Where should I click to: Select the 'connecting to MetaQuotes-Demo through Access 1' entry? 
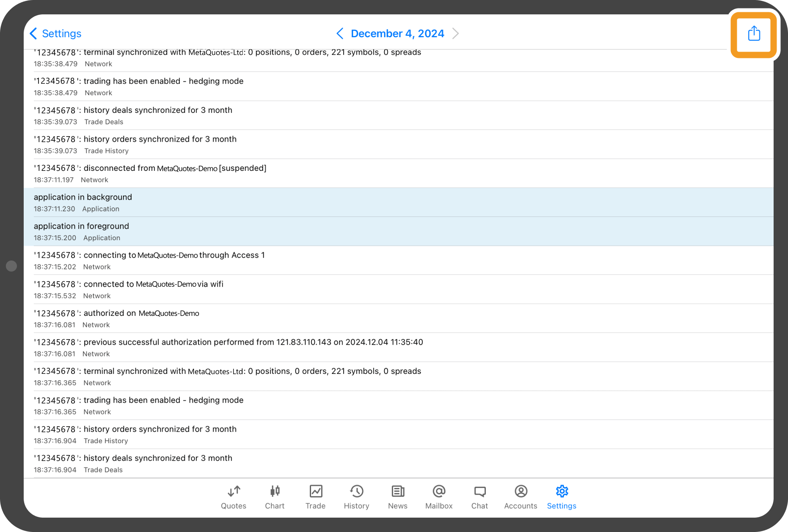pos(398,261)
